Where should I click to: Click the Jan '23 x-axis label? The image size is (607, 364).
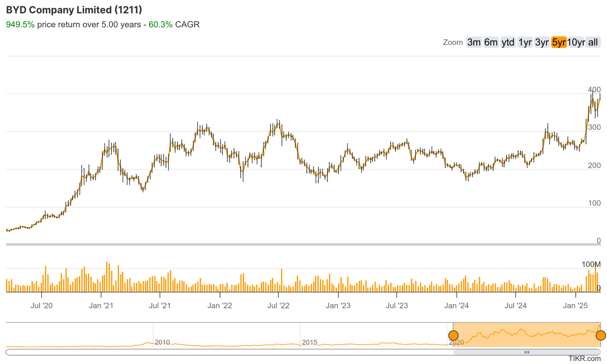pos(338,306)
